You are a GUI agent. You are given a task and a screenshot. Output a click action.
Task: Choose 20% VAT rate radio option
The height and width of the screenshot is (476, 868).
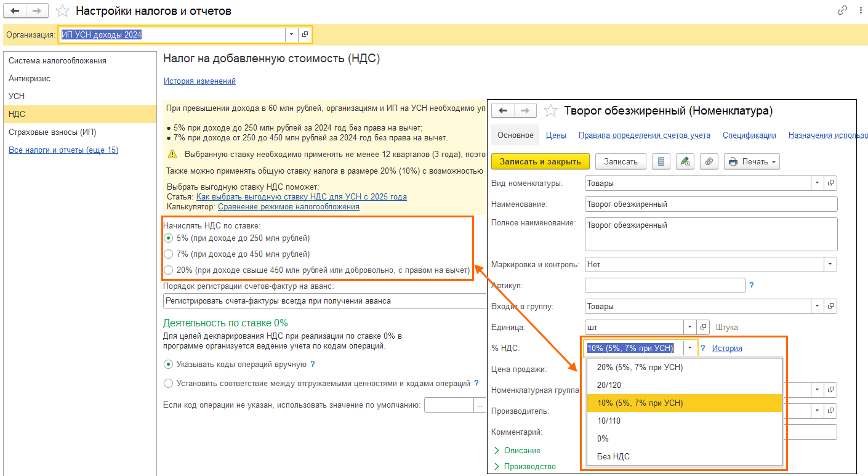click(169, 270)
